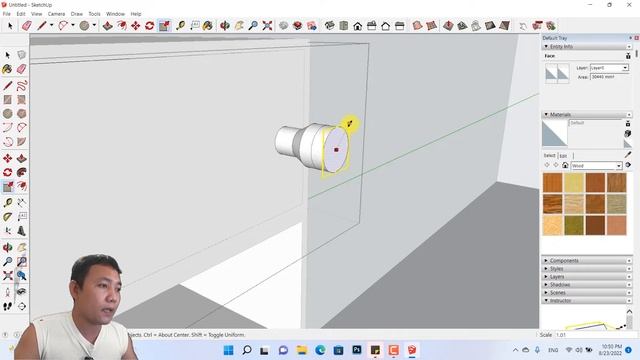Select the Dimension tool in left toolbar

click(22, 202)
